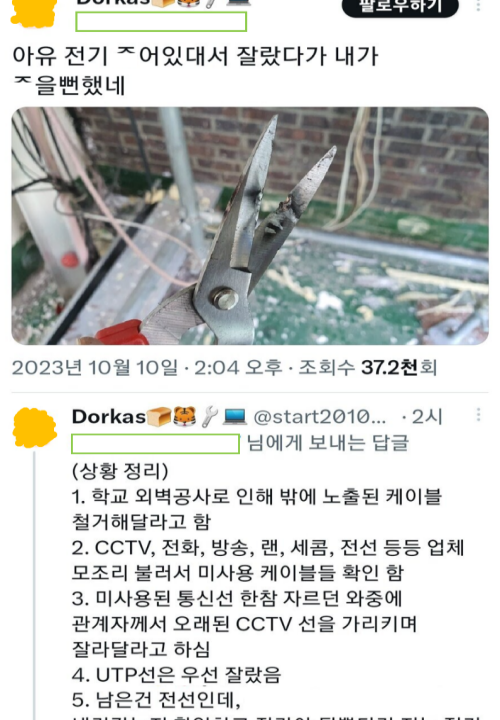Click the 님에게 보내는 답글 label
The height and width of the screenshot is (720, 500).
(x=327, y=443)
